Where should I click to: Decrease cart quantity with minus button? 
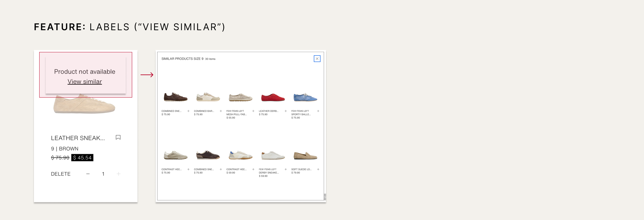click(88, 174)
